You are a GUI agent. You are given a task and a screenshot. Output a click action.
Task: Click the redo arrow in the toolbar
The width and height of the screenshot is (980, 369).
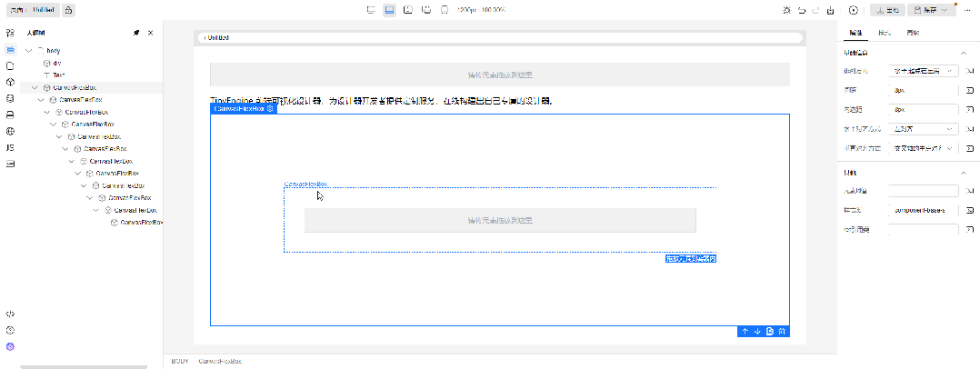(815, 10)
